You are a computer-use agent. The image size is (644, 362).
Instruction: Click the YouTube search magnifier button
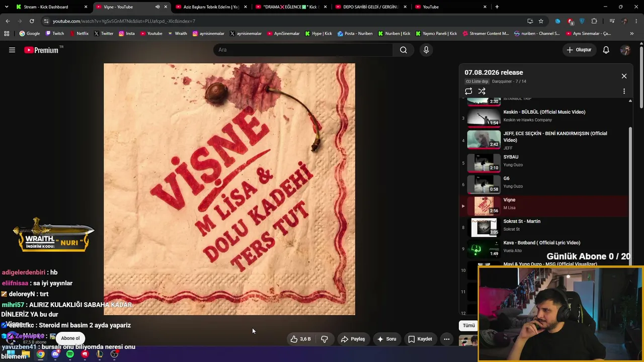[x=404, y=50]
